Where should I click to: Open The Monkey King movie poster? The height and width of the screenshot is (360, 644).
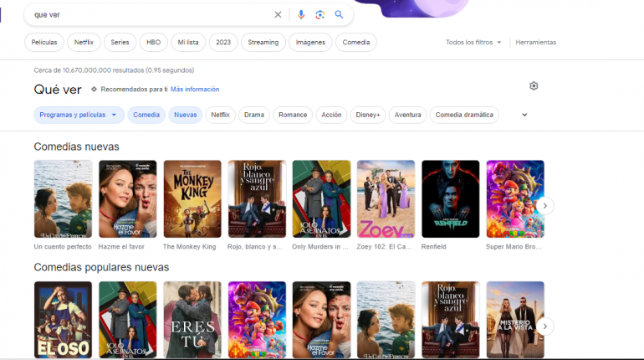tap(192, 199)
